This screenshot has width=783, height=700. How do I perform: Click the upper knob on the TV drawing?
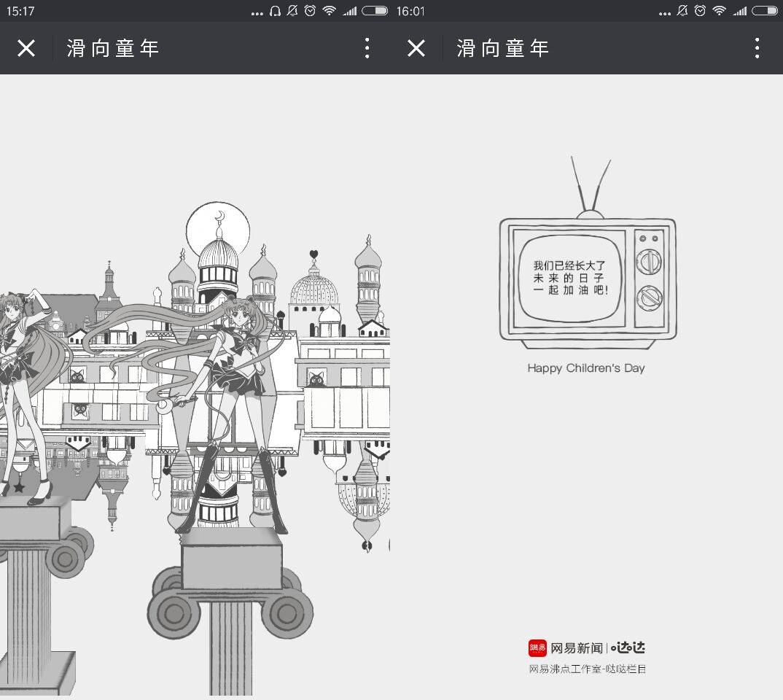649,261
